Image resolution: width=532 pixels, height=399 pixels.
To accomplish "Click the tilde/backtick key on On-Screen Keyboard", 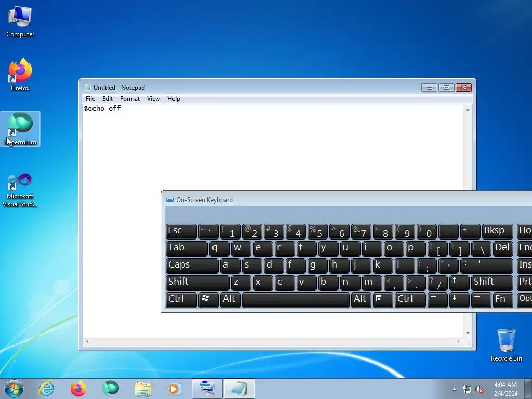I will pyautogui.click(x=208, y=231).
